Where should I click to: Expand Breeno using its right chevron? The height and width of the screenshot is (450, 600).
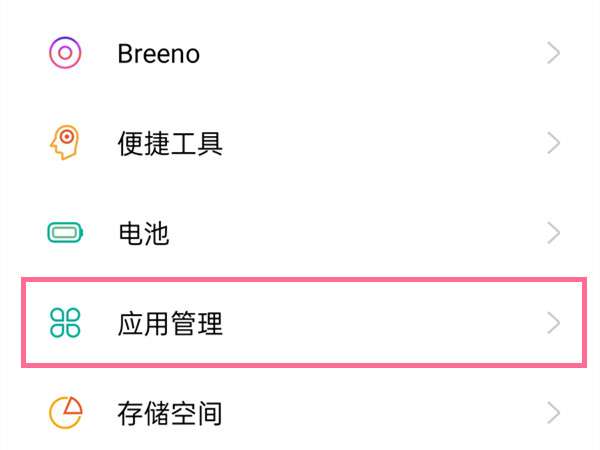(x=553, y=53)
